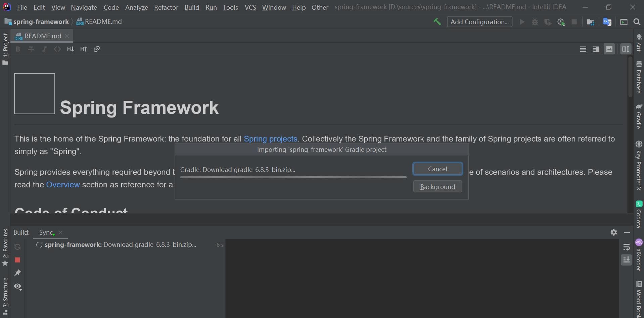The height and width of the screenshot is (318, 644).
Task: Apply Strikethrough formatting icon
Action: [31, 49]
